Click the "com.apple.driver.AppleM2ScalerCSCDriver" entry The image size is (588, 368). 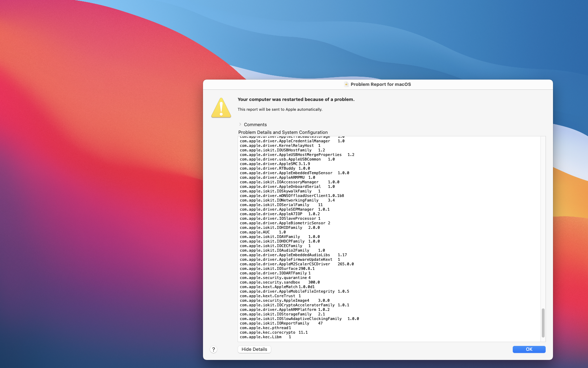click(x=297, y=264)
